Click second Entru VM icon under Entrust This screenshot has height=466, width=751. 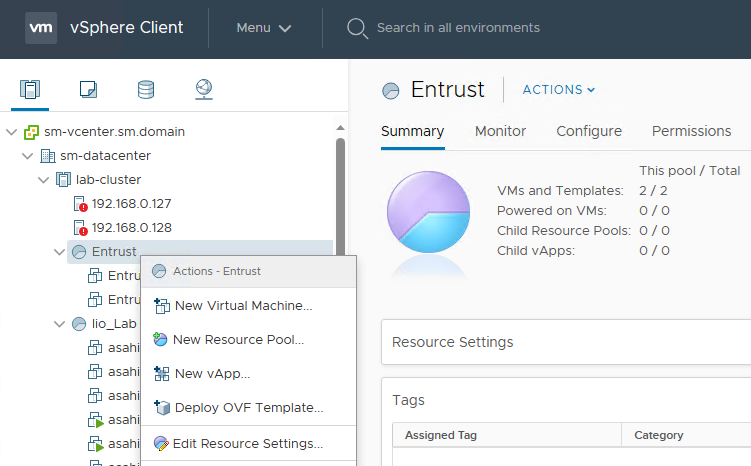click(95, 300)
